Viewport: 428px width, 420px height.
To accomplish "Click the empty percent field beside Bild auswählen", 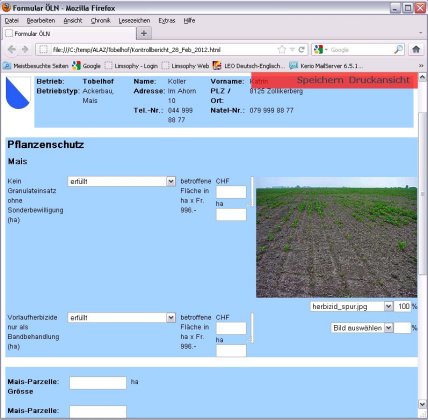I will point(402,328).
